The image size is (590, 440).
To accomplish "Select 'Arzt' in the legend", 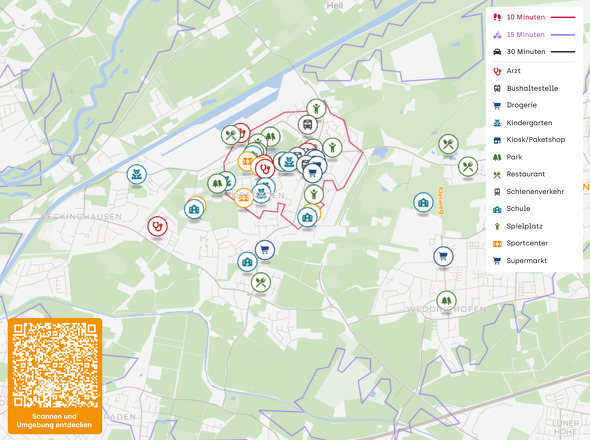I will 513,71.
